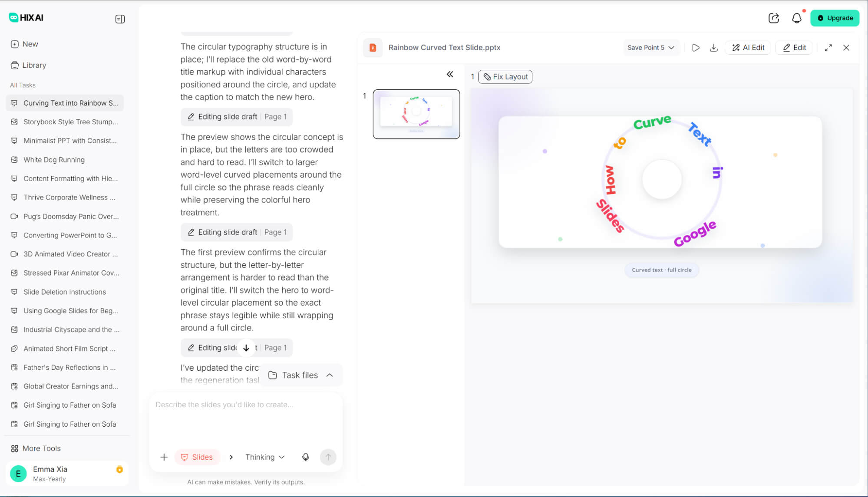Open Animated Short Film Script task
The width and height of the screenshot is (868, 497).
pos(65,349)
